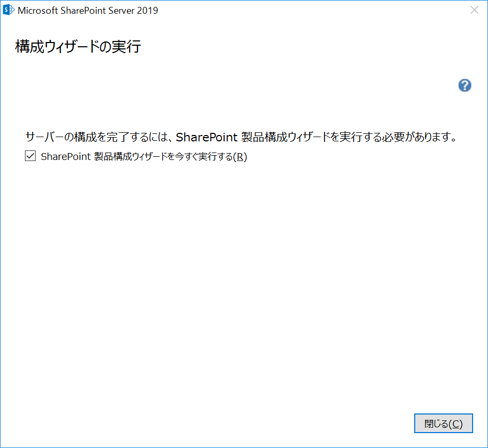Click the blue help question mark icon
This screenshot has height=448, width=488.
click(x=464, y=86)
